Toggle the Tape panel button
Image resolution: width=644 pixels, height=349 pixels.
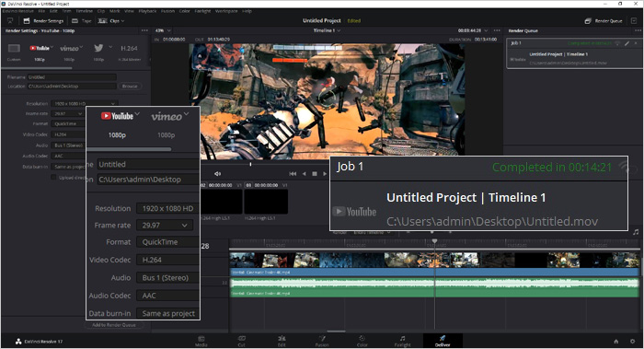click(x=81, y=21)
